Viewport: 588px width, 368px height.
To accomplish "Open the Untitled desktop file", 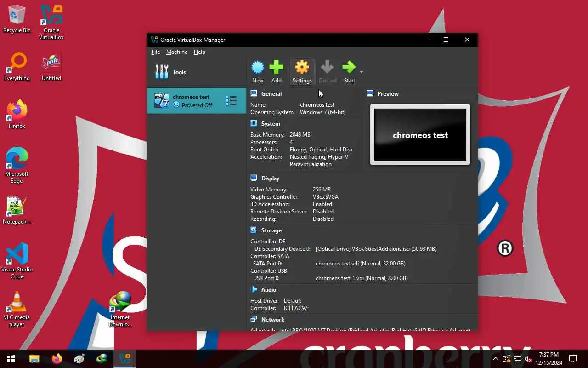I will [51, 67].
